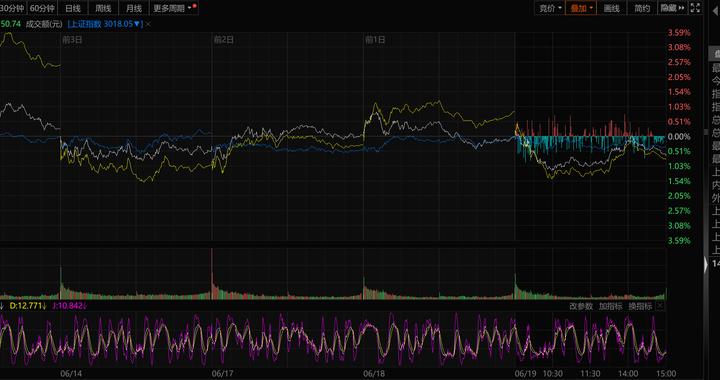Click the 画线 drawing tool button
The image size is (720, 380).
pos(612,8)
